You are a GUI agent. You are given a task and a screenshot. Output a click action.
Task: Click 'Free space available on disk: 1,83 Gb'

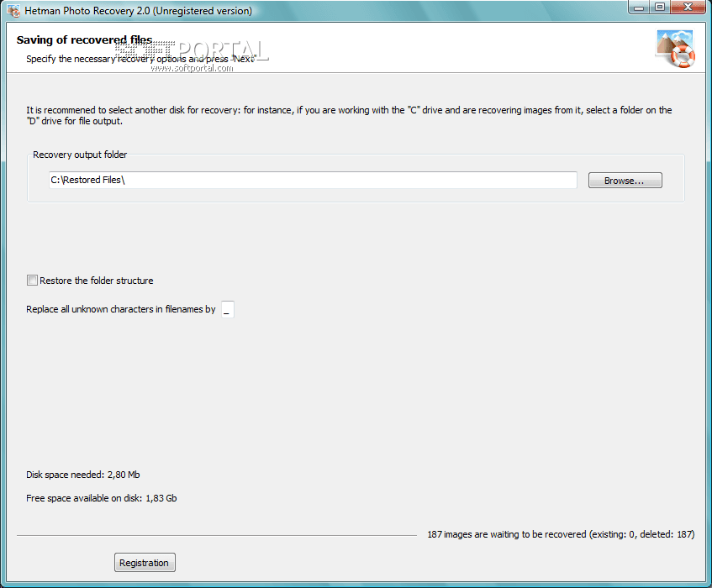(101, 498)
